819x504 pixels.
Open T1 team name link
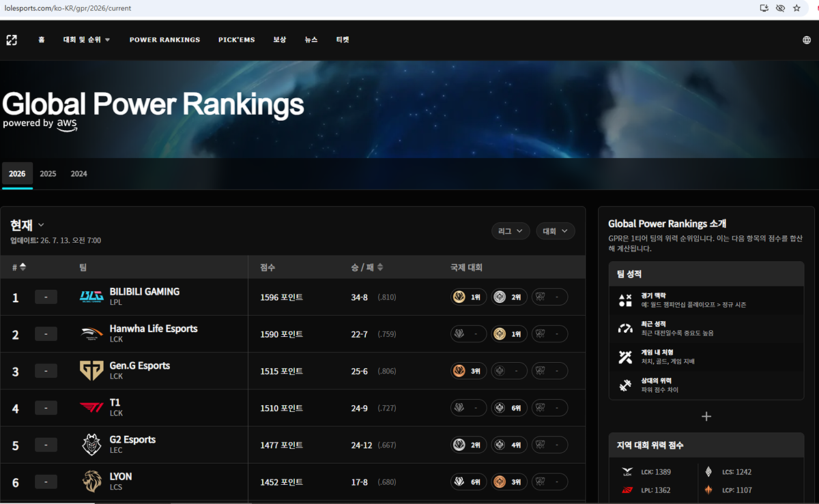[115, 402]
